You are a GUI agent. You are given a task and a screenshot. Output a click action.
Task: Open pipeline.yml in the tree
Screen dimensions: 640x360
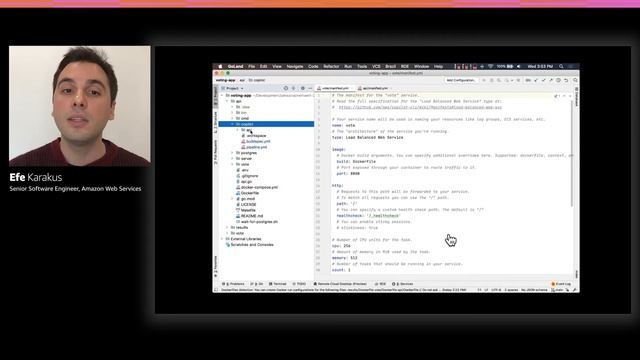[254, 147]
